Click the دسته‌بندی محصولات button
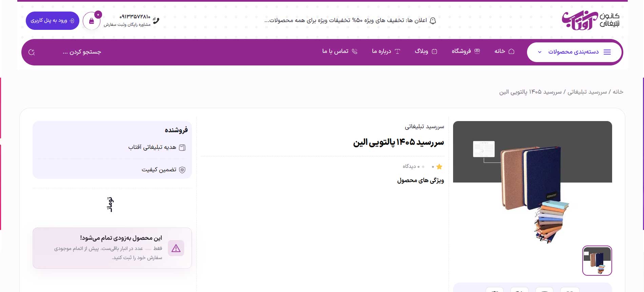Image resolution: width=644 pixels, height=292 pixels. 574,52
